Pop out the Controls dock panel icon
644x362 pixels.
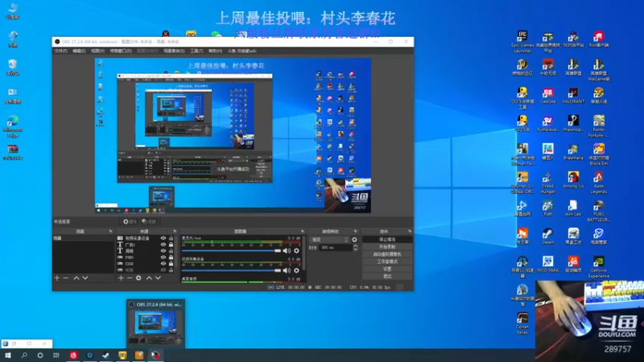coord(410,232)
